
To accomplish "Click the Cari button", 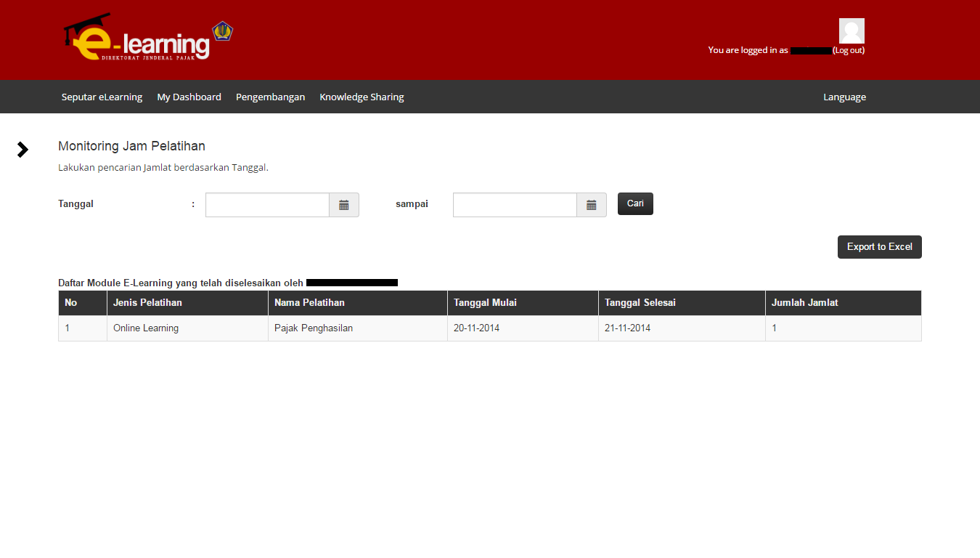I will pos(634,203).
